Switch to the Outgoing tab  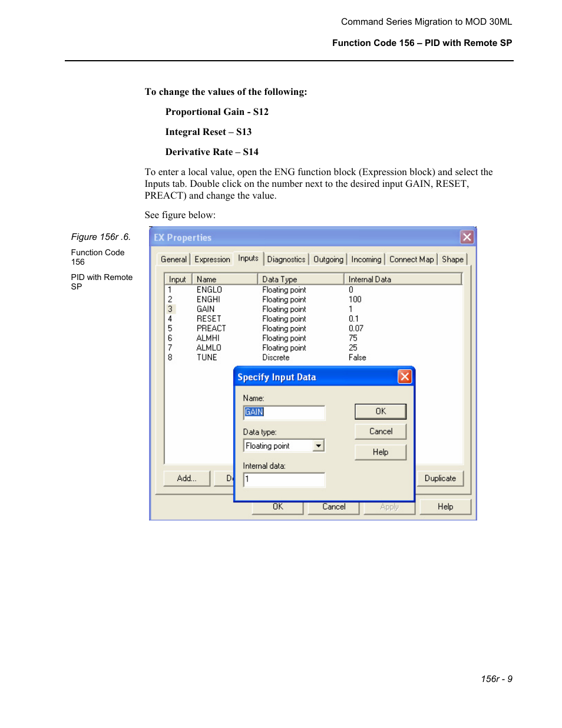point(328,259)
